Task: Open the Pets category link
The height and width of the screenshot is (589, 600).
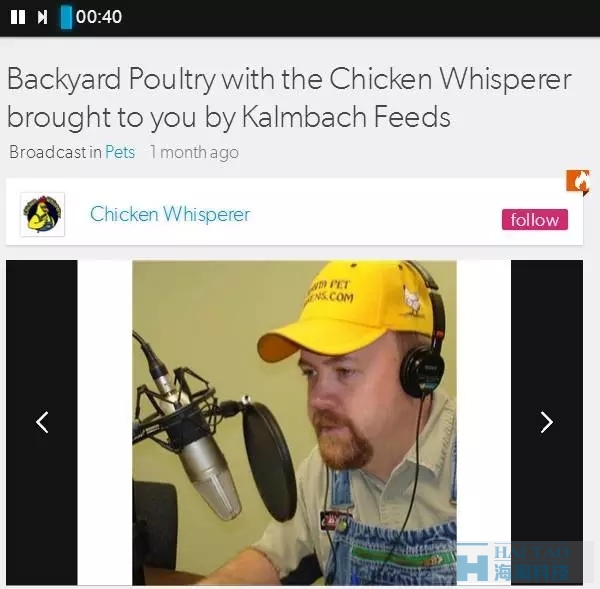Action: coord(120,152)
